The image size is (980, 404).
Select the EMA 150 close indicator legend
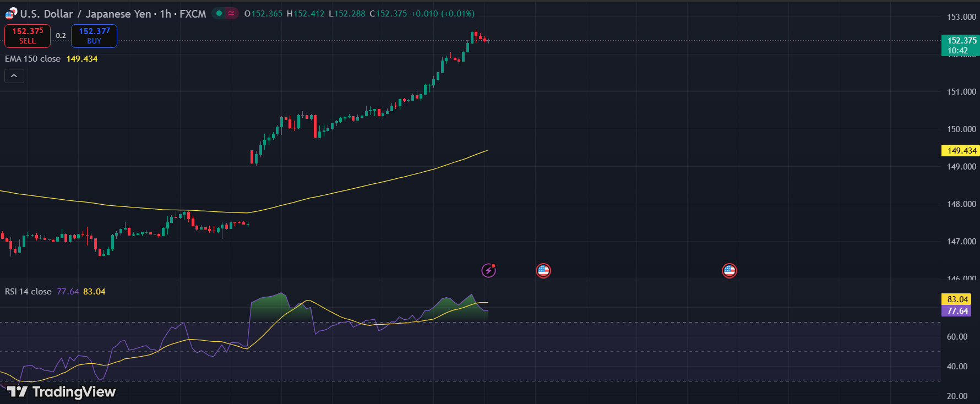click(33, 59)
